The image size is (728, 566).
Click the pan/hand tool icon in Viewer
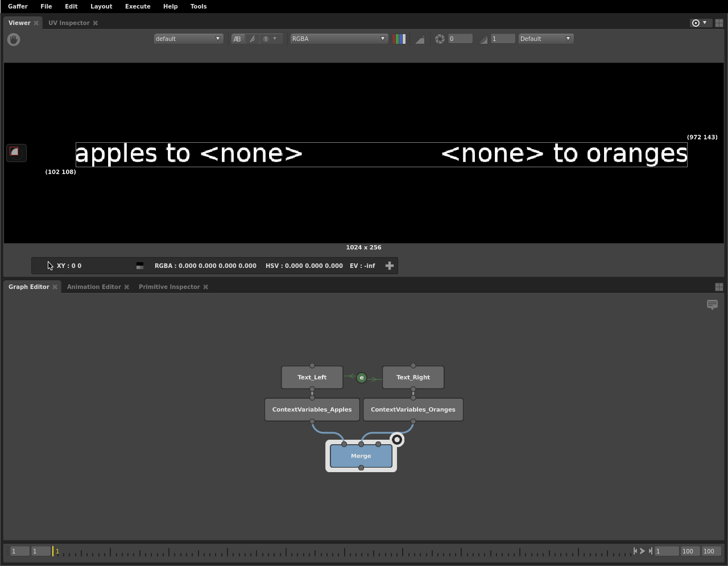coord(14,39)
